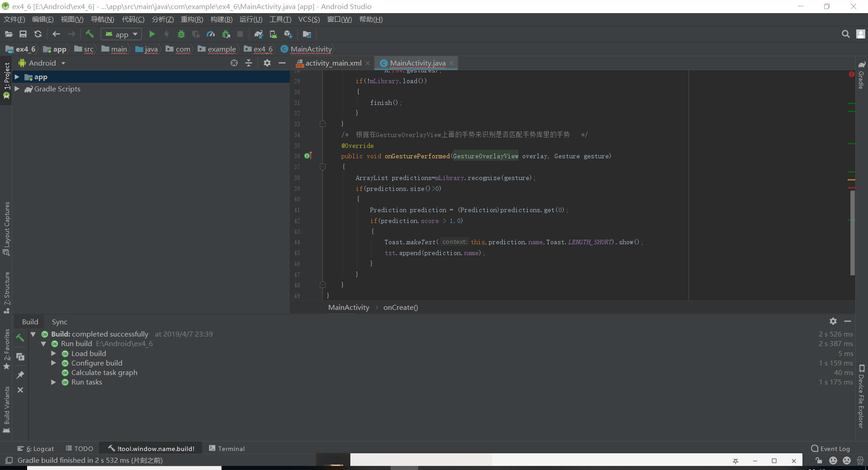Toggle the Structure side tab

[x=6, y=293]
